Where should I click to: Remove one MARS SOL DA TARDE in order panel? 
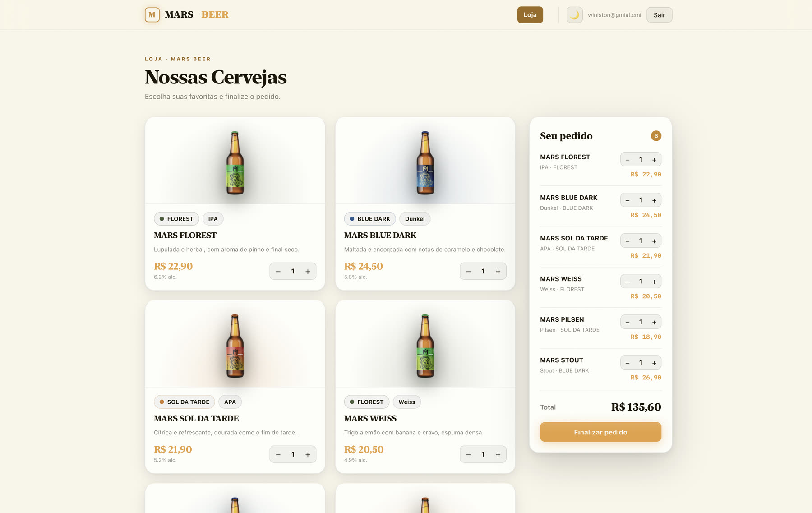coord(627,241)
